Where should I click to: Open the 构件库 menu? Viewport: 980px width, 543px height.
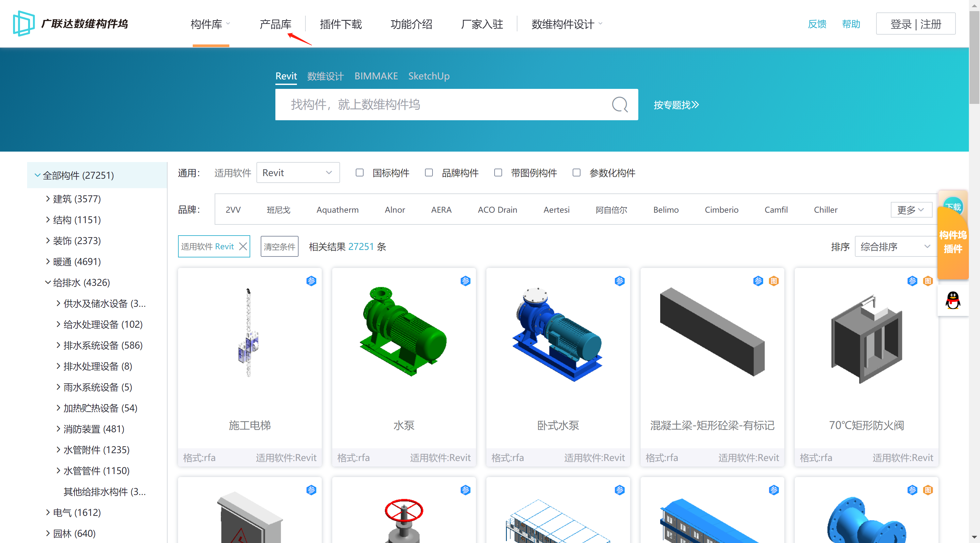210,24
